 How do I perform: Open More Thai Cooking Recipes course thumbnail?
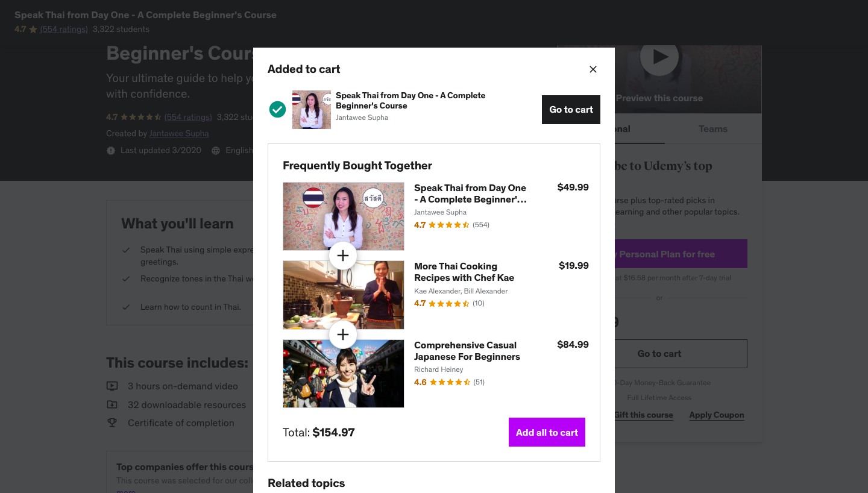click(344, 295)
